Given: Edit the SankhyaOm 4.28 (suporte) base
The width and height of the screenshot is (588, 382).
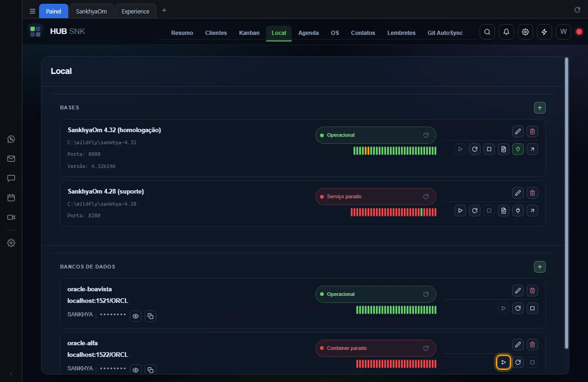Looking at the screenshot, I should 518,193.
